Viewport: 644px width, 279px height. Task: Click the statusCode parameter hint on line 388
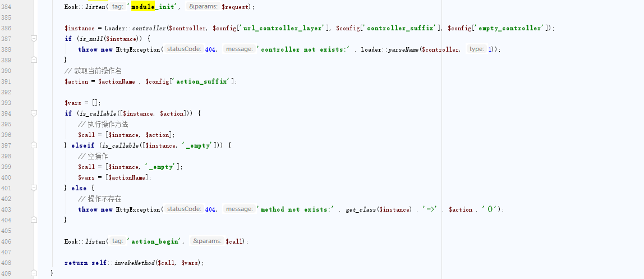(184, 49)
